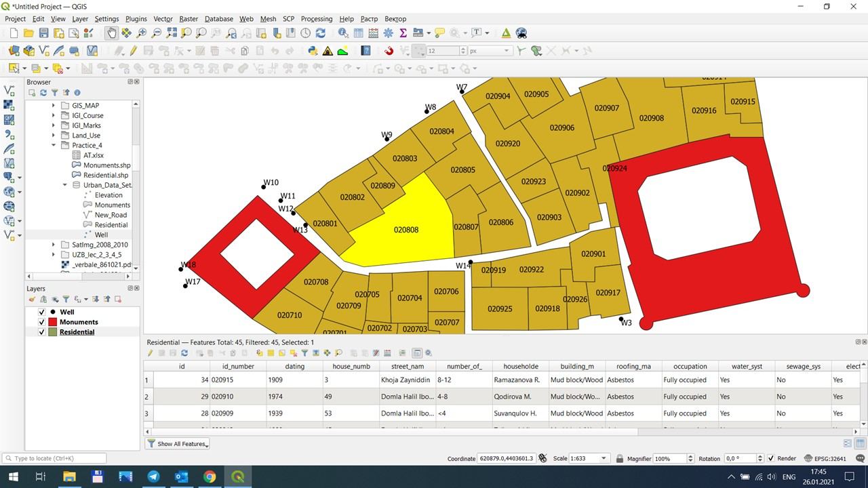Toggle editing mode in attribute table toolbar
The width and height of the screenshot is (868, 488).
click(x=151, y=353)
